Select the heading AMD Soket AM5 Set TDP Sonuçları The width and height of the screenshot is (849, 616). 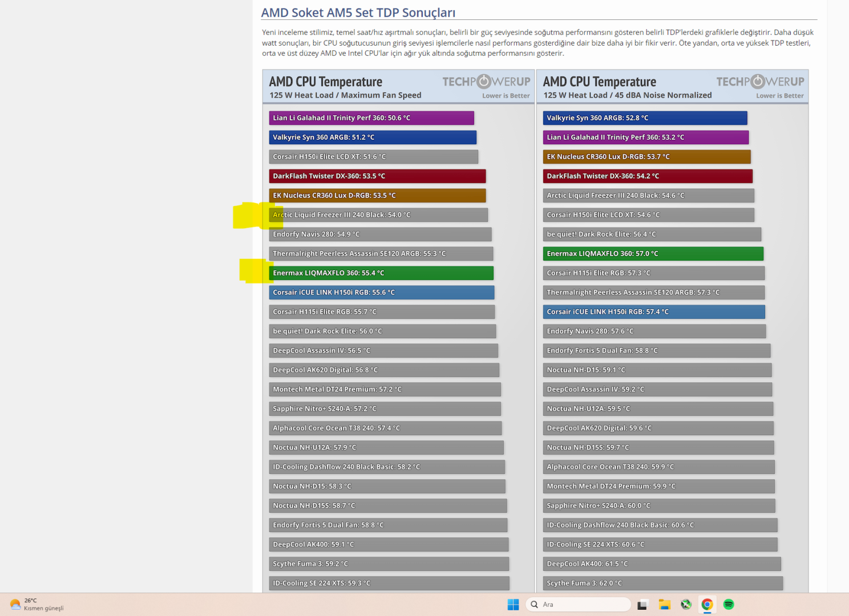click(x=358, y=13)
